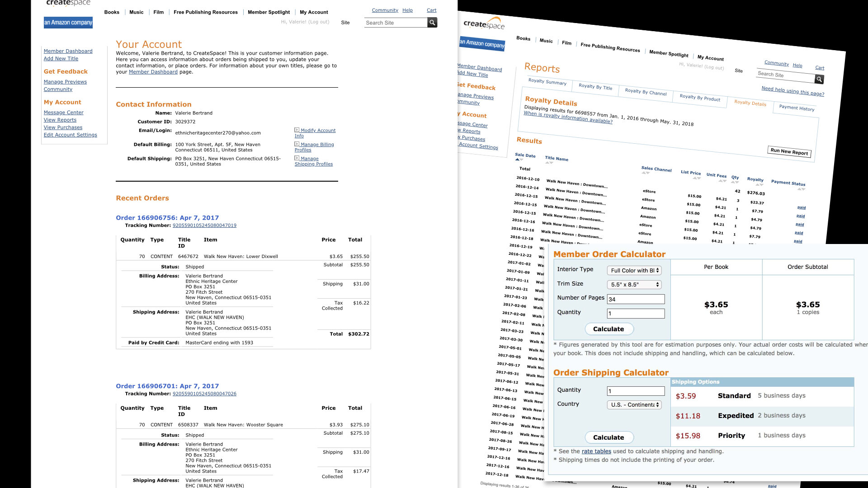Screen dimensions: 868x488
Task: Click the search magnifier on Reports page
Action: [819, 80]
